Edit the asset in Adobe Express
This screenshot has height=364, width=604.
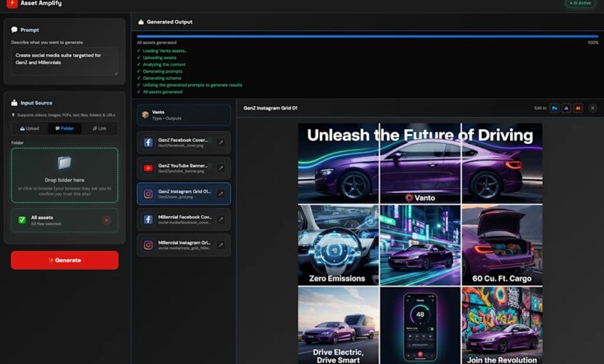pos(566,108)
